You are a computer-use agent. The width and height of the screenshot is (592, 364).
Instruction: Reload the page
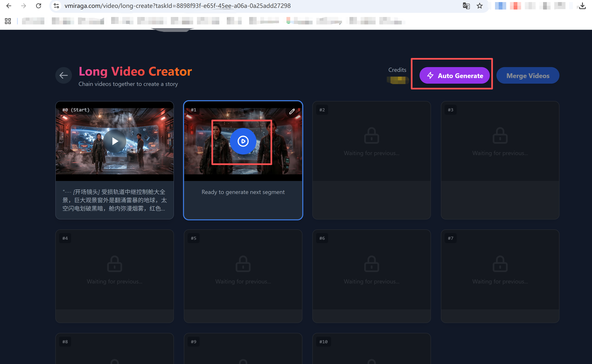(x=39, y=6)
